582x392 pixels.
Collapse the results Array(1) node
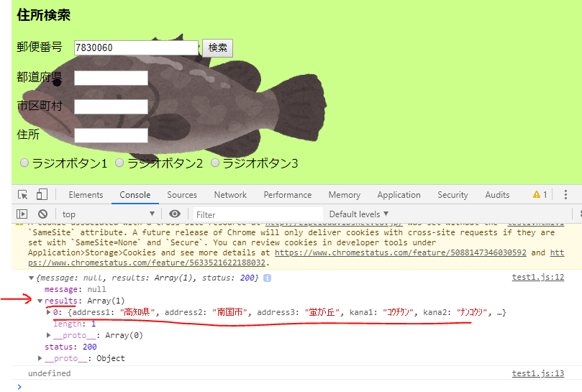click(x=40, y=301)
